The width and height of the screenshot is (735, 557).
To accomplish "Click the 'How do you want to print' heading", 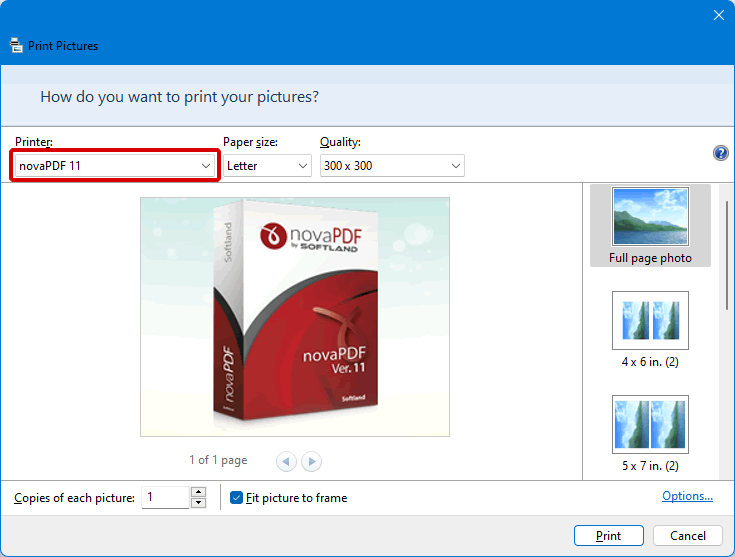I will [180, 97].
